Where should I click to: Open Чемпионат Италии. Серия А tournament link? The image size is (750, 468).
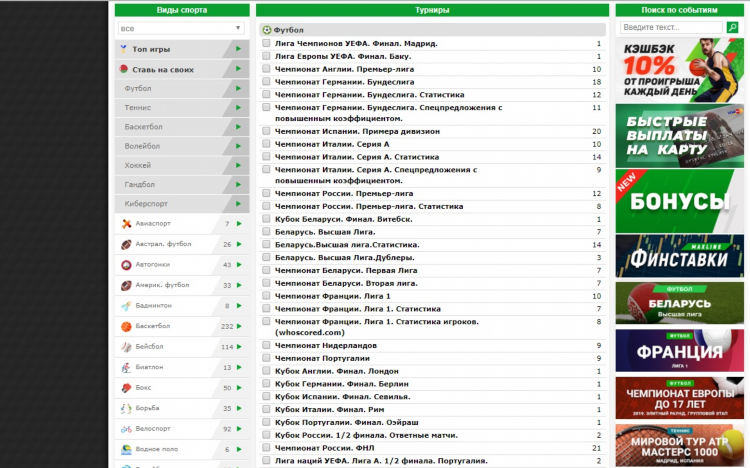pos(332,144)
